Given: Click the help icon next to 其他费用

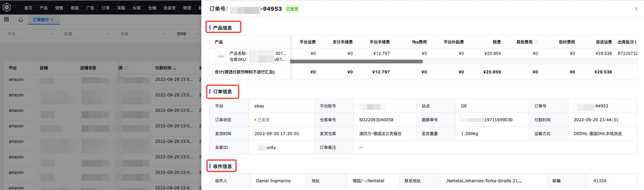Looking at the screenshot, I should coord(536,42).
